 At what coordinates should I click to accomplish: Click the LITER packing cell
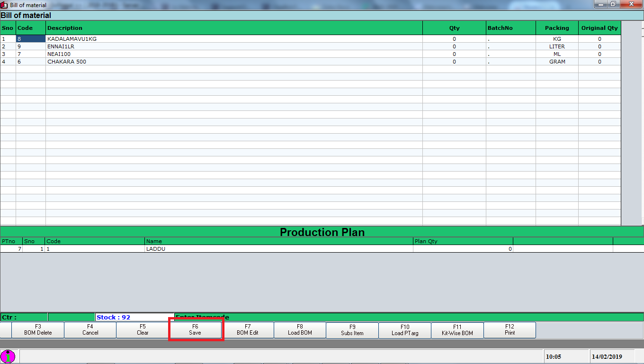pos(557,46)
